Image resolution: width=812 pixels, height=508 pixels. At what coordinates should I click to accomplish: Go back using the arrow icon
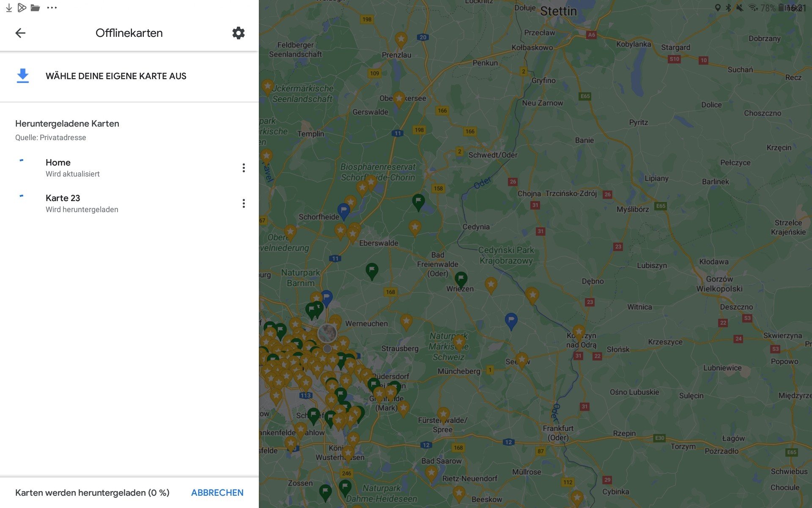click(x=20, y=33)
